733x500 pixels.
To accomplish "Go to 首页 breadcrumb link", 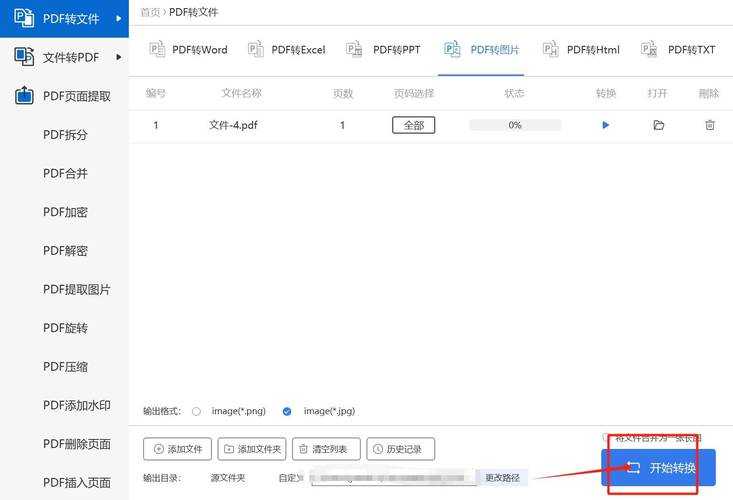I will pyautogui.click(x=150, y=12).
